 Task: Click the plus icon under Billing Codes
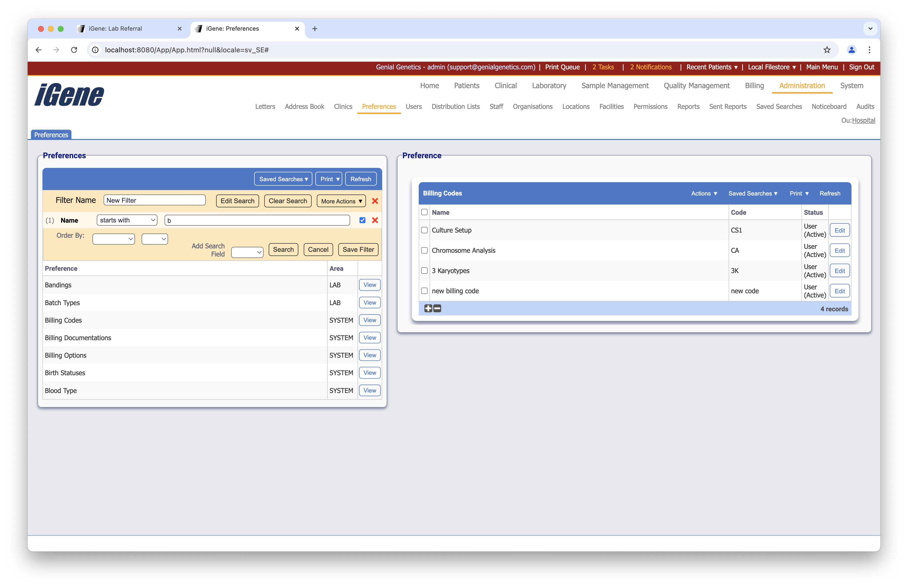tap(428, 309)
